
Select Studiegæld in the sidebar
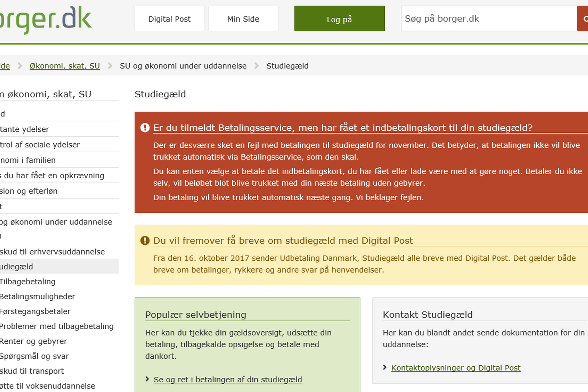pyautogui.click(x=16, y=266)
